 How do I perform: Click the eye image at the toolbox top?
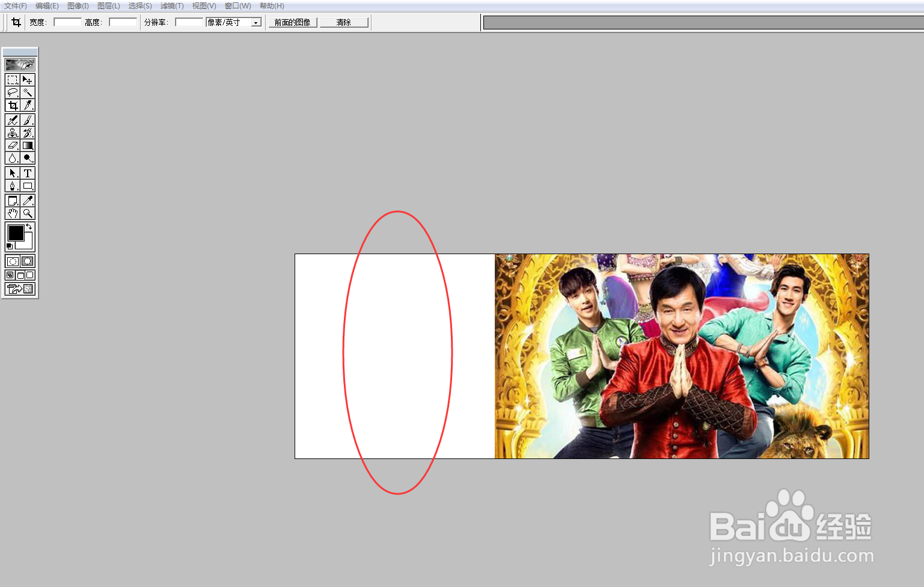tap(20, 64)
